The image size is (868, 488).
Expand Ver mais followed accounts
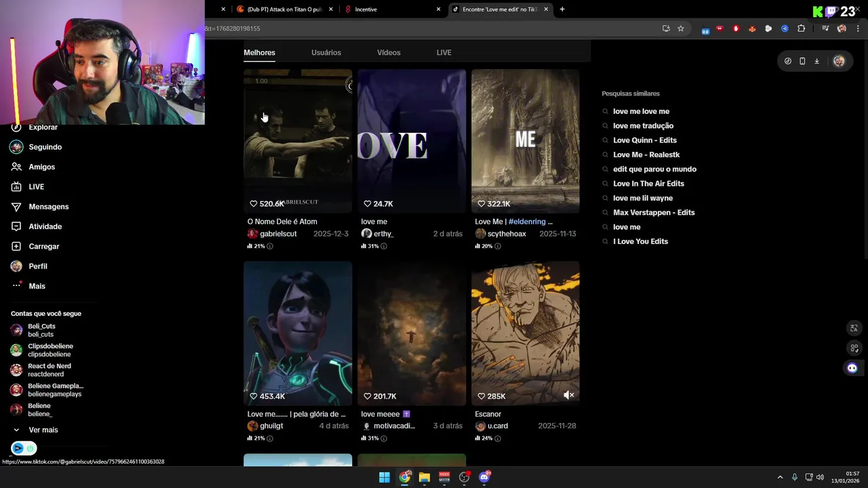point(43,430)
